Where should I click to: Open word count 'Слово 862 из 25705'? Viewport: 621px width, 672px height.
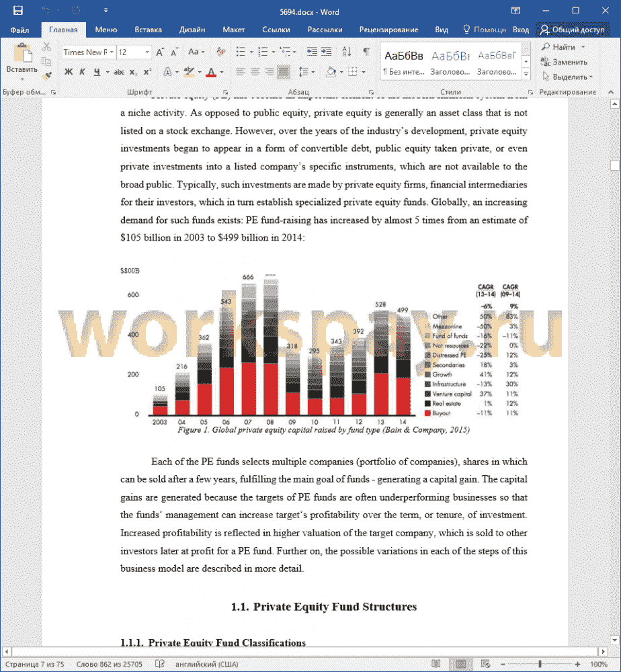pyautogui.click(x=110, y=664)
